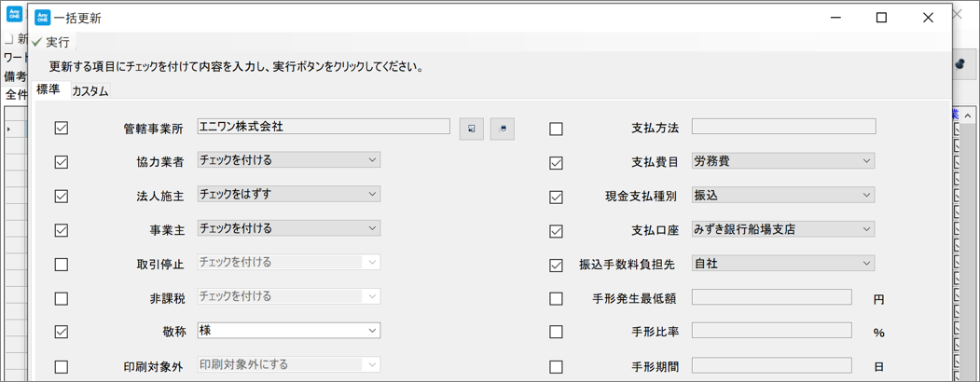Enable the 手形期間 checkbox
The height and width of the screenshot is (382, 980).
pyautogui.click(x=556, y=366)
